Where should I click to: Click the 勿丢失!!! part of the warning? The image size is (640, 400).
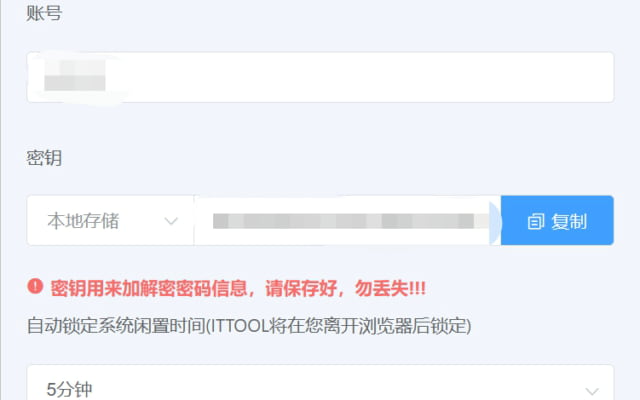click(390, 289)
